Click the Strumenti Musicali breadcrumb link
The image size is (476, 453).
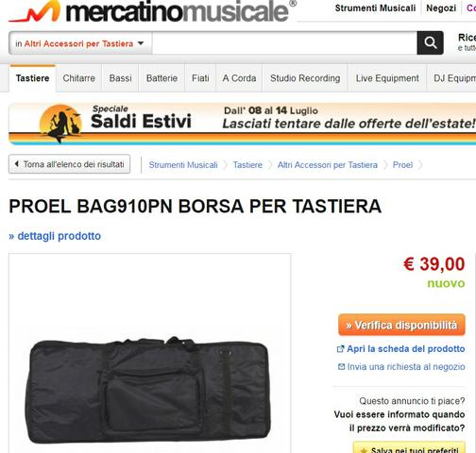tap(183, 165)
